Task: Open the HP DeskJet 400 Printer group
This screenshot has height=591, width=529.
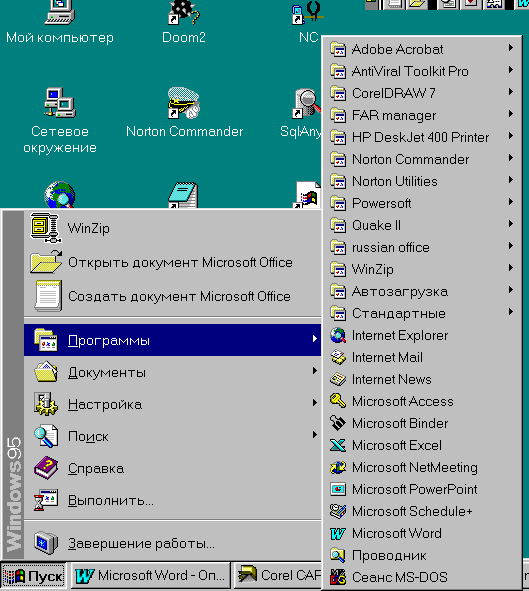Action: [422, 137]
